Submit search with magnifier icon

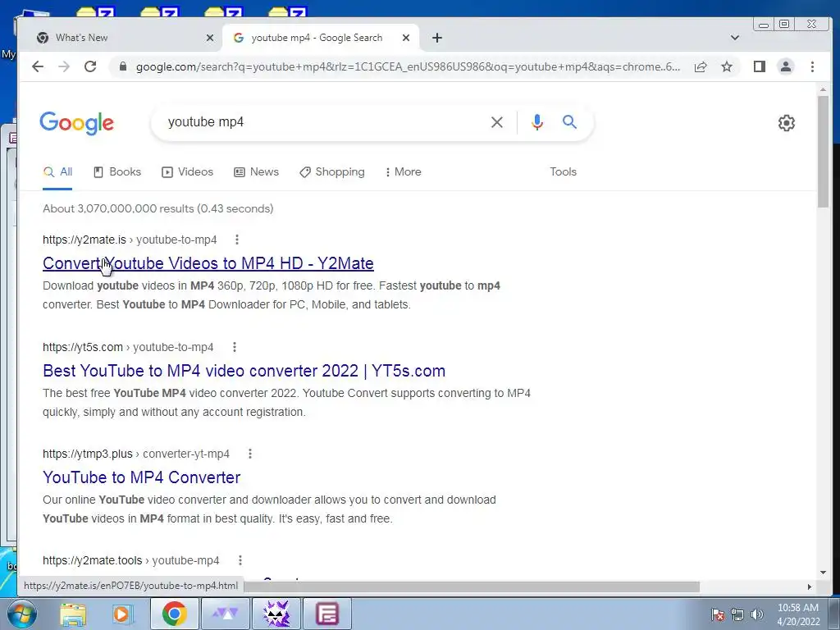[569, 122]
